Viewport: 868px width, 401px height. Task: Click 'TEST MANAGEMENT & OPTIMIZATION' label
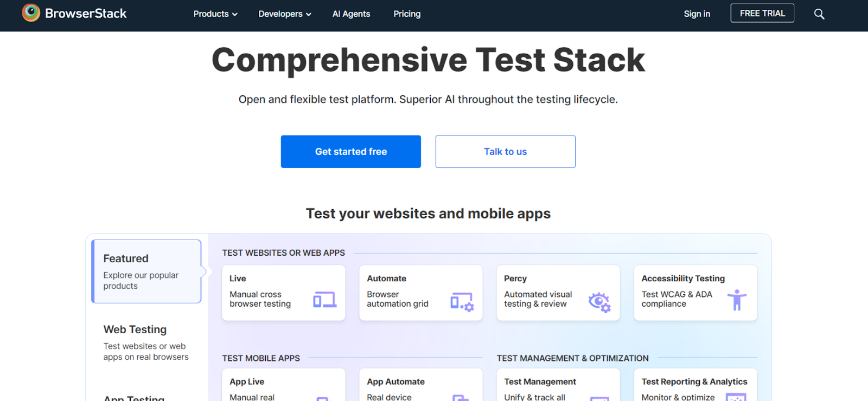[x=572, y=358]
